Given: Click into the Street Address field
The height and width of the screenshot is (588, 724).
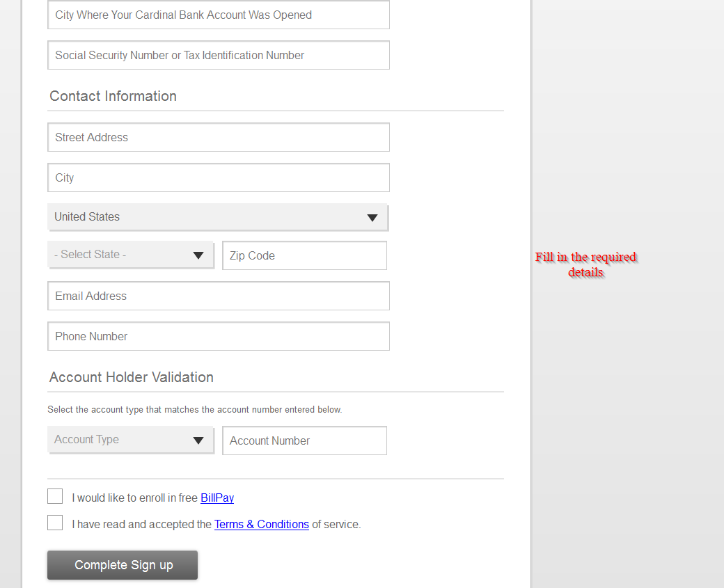Looking at the screenshot, I should [x=218, y=138].
